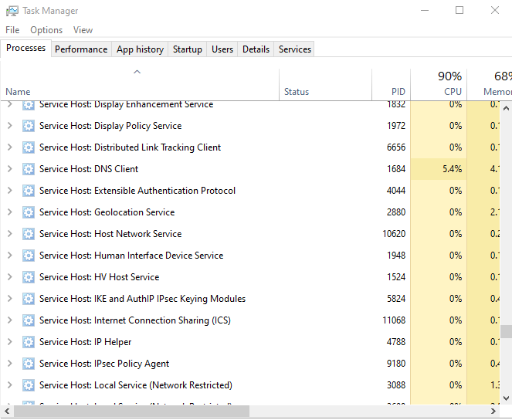Open the File menu
This screenshot has height=420, width=512.
[12, 30]
